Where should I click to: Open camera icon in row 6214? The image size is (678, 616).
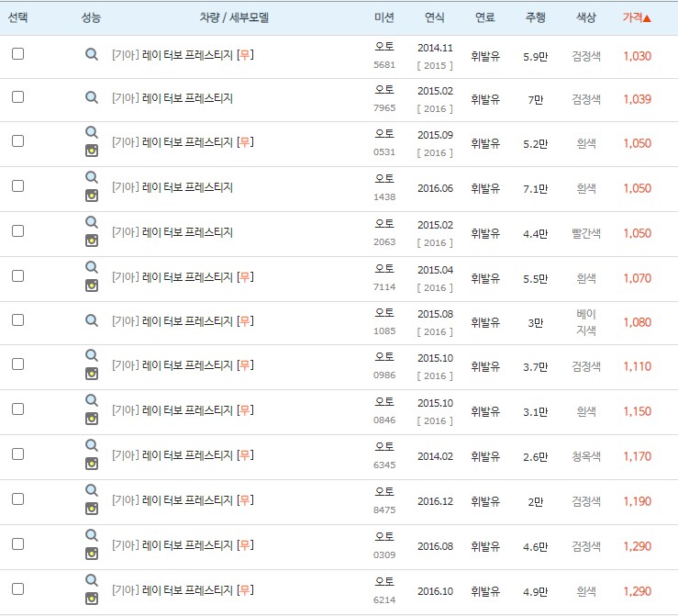pos(91,599)
